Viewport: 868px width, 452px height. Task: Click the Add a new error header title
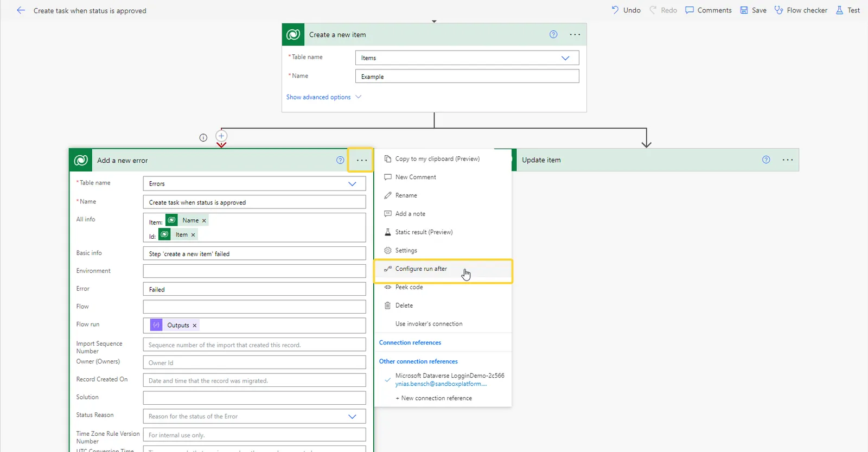click(x=123, y=161)
